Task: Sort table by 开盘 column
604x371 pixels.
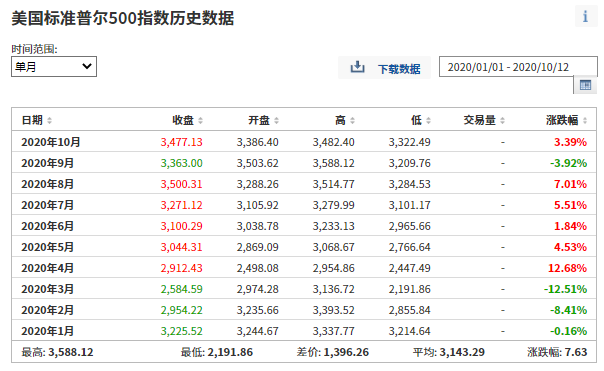Action: pyautogui.click(x=263, y=120)
